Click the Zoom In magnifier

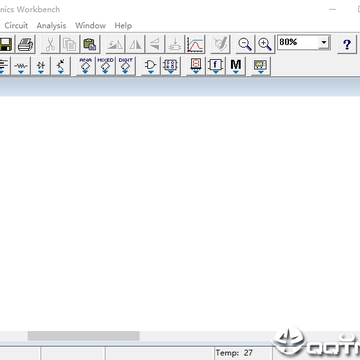click(265, 44)
